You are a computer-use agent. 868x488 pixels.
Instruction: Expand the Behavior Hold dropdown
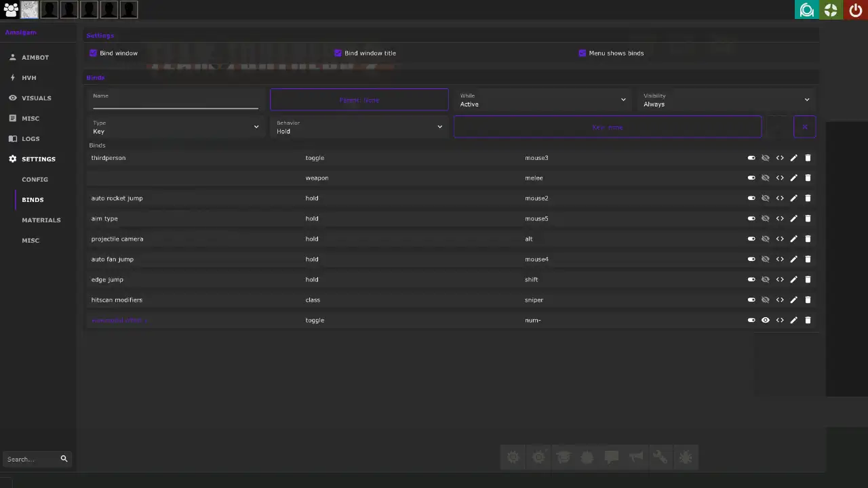359,127
